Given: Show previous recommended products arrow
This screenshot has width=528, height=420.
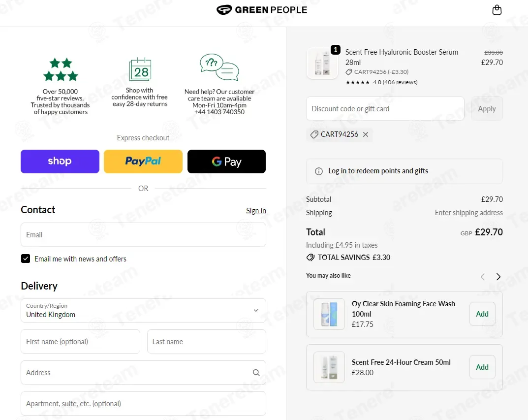Looking at the screenshot, I should tap(483, 277).
